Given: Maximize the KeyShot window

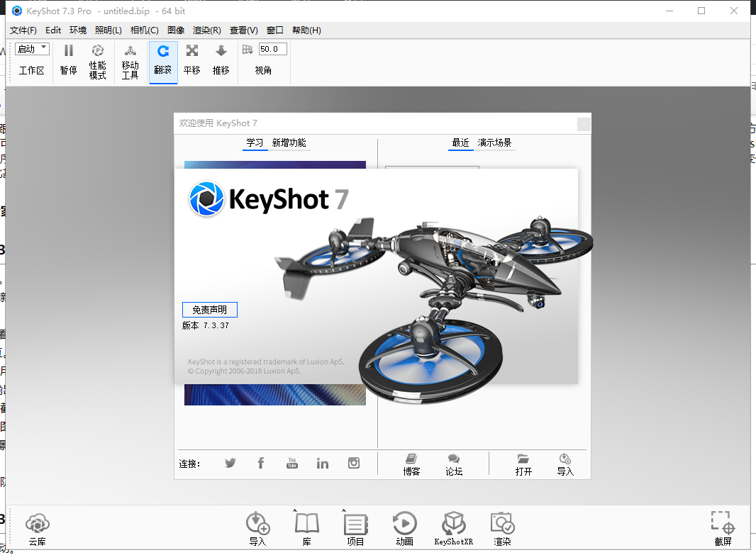Looking at the screenshot, I should [x=701, y=11].
